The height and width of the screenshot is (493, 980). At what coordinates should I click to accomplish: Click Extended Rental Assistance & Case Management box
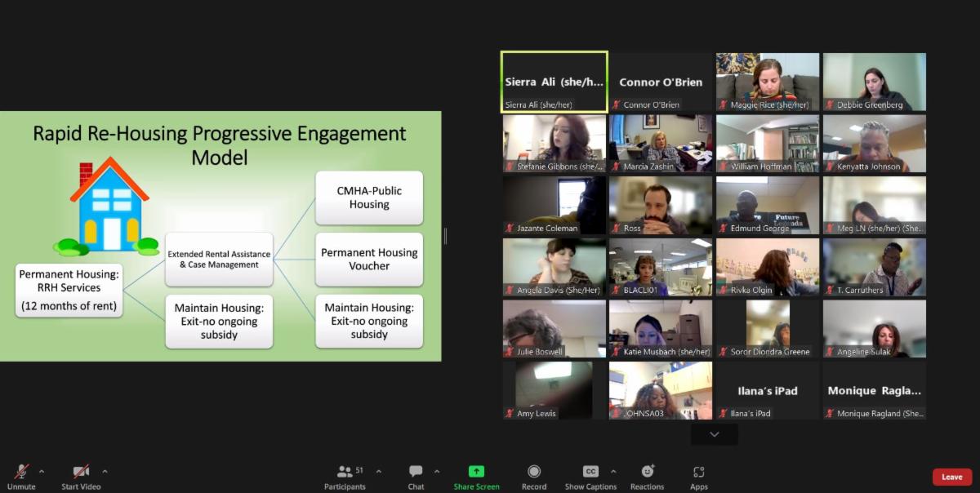point(219,260)
